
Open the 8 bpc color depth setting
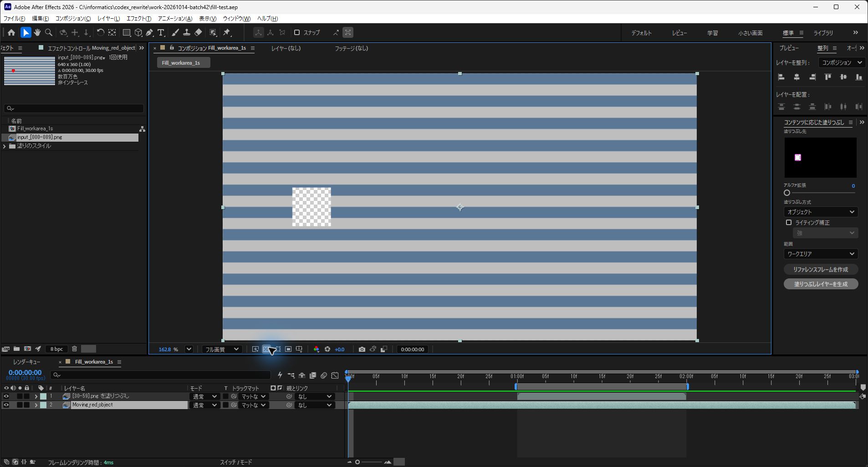click(57, 349)
